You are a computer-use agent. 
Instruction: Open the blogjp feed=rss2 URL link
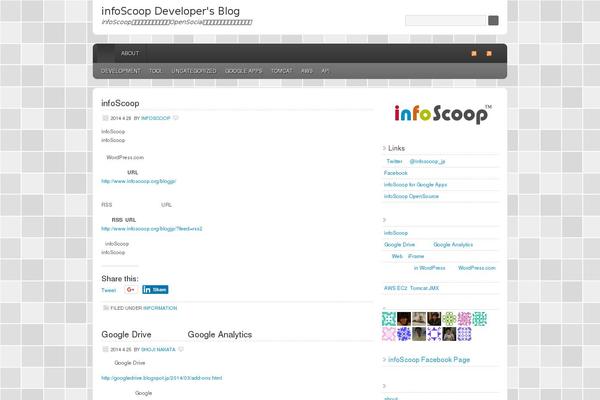pos(152,229)
